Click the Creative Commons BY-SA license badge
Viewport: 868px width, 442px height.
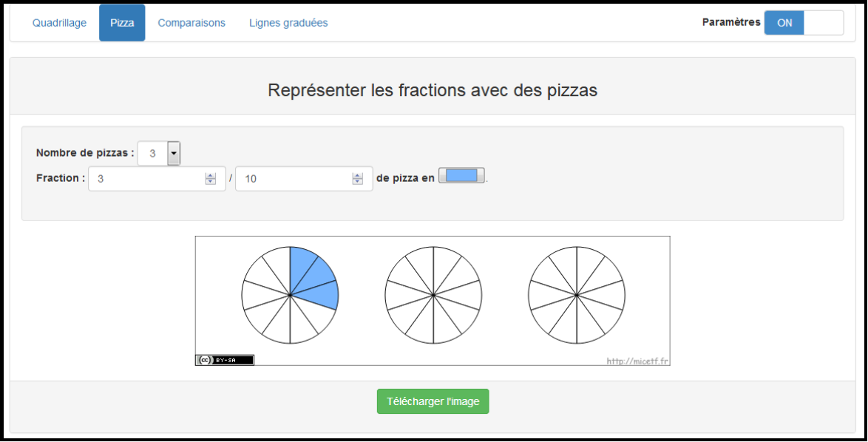click(225, 360)
